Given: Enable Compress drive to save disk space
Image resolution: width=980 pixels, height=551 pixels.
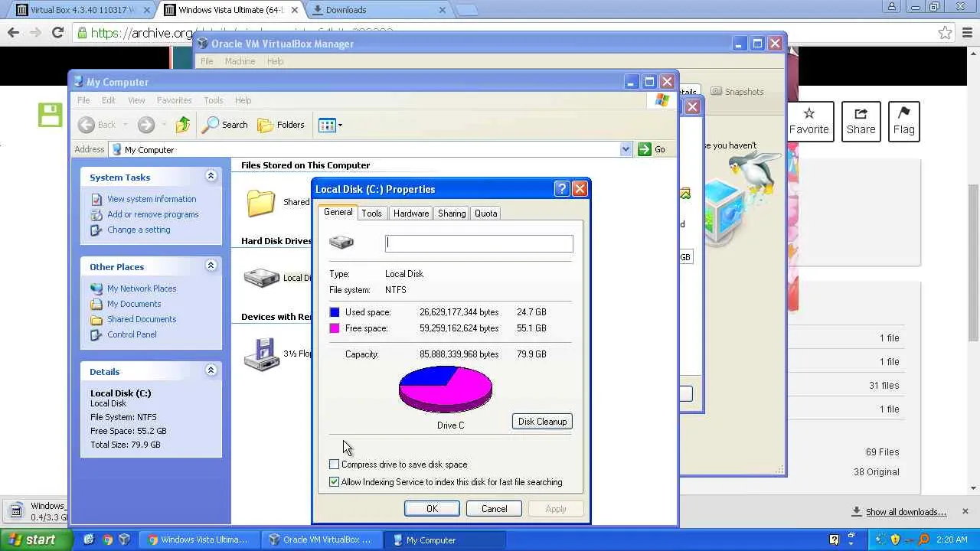Looking at the screenshot, I should tap(335, 465).
